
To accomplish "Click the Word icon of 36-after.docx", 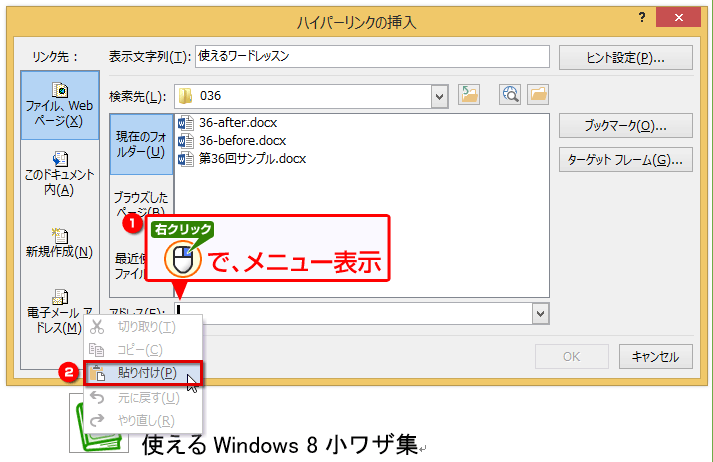I will [186, 123].
